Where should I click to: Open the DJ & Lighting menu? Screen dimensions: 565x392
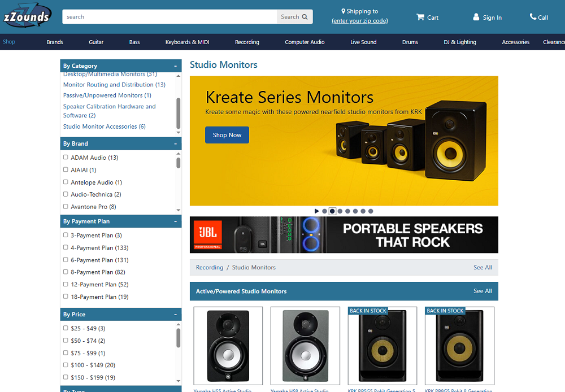click(460, 42)
